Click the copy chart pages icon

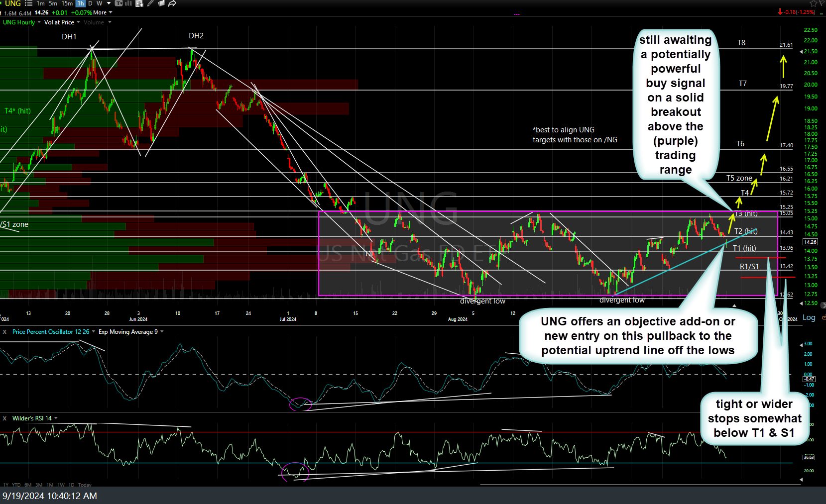click(161, 3)
